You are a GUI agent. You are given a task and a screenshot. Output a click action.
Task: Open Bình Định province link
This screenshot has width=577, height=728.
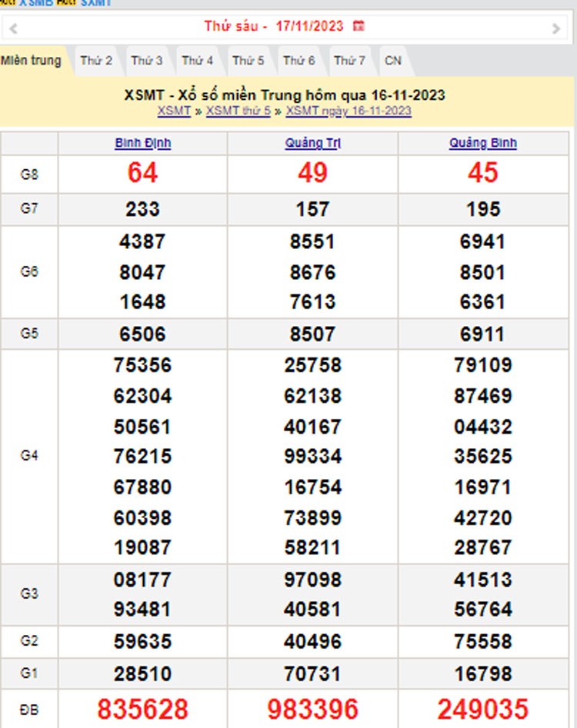click(x=143, y=143)
